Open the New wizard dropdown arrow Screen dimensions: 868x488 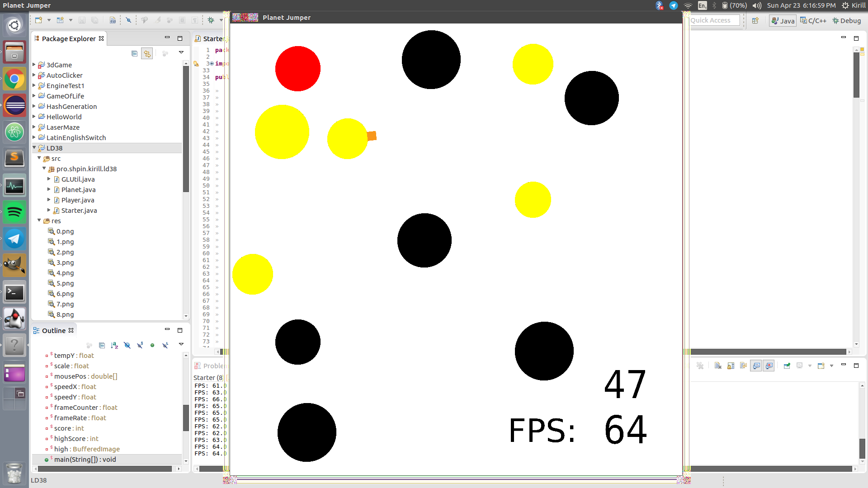(x=49, y=20)
